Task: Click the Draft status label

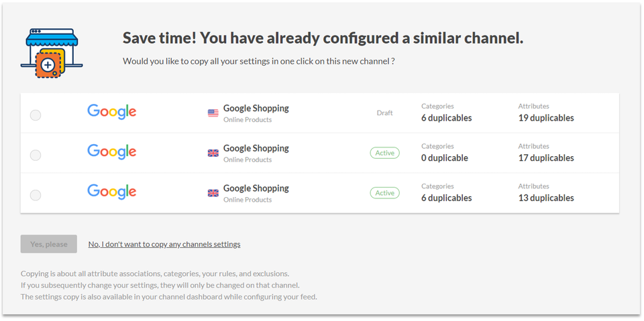Action: tap(384, 113)
